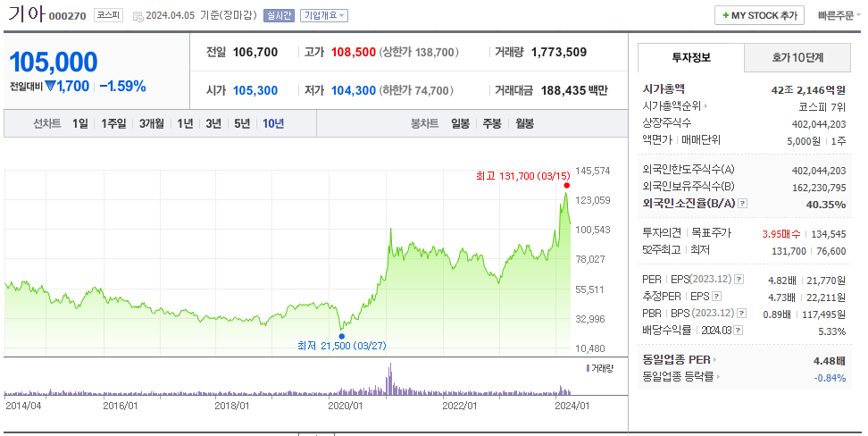Click the 시가 value 105,300
This screenshot has height=436, width=868.
click(255, 90)
